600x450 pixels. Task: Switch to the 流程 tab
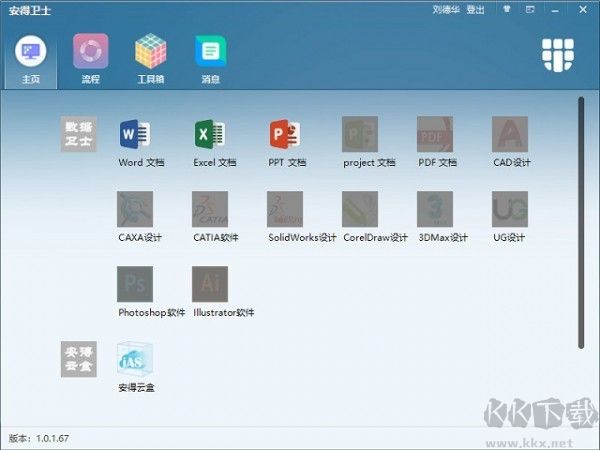coord(90,56)
